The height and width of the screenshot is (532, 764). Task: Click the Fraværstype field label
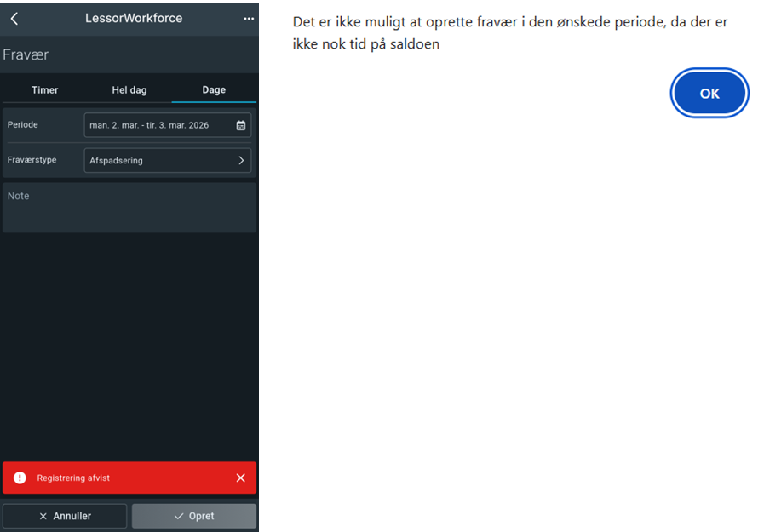point(32,159)
